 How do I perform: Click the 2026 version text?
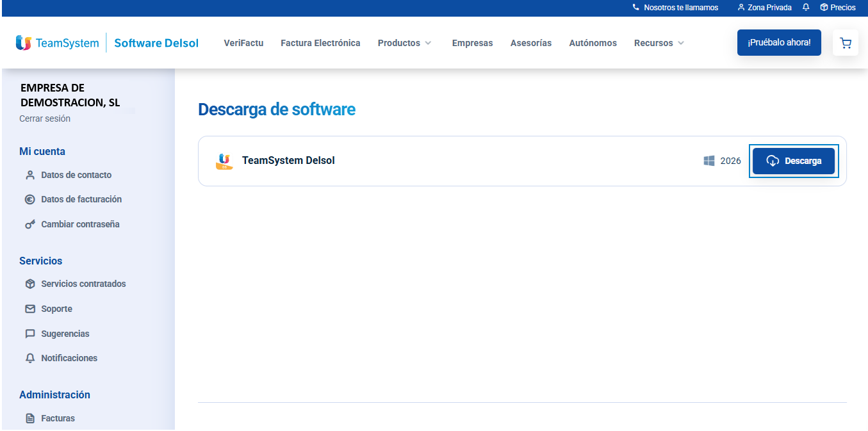[730, 161]
